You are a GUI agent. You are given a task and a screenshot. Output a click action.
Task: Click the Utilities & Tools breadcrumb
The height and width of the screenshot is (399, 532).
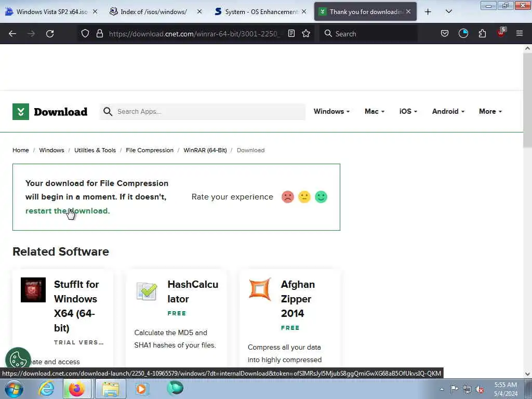point(95,150)
